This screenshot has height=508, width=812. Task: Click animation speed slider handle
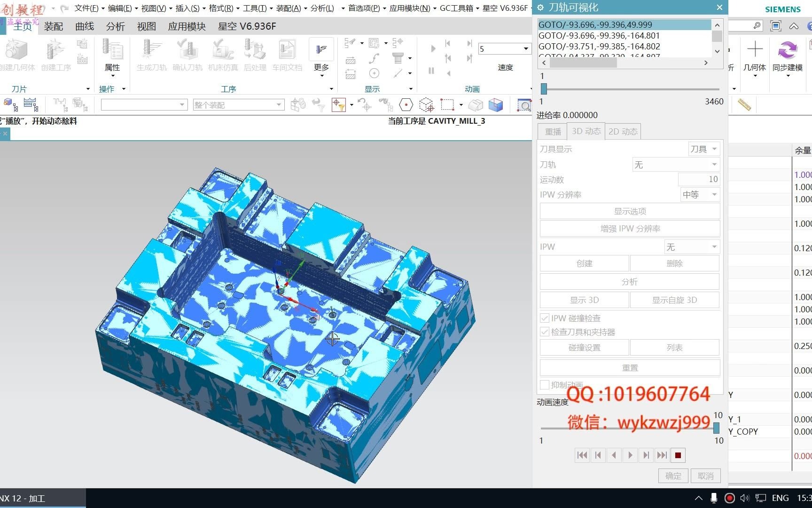point(716,428)
